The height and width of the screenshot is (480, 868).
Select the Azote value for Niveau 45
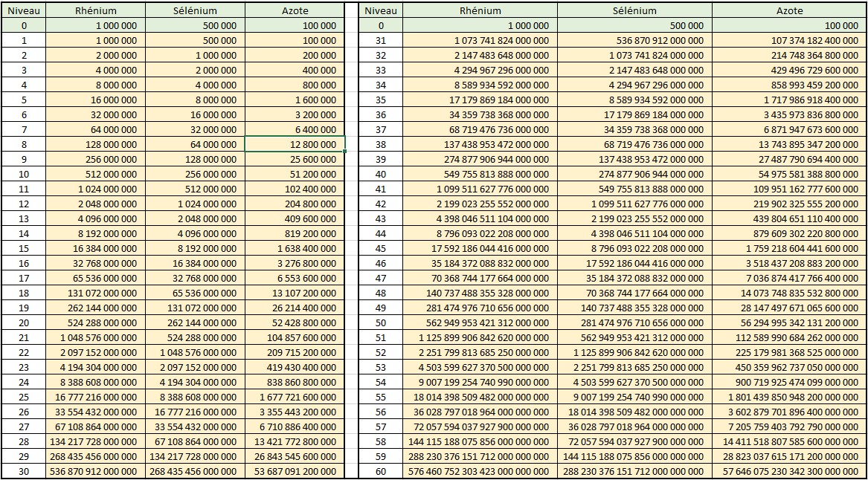pyautogui.click(x=789, y=249)
